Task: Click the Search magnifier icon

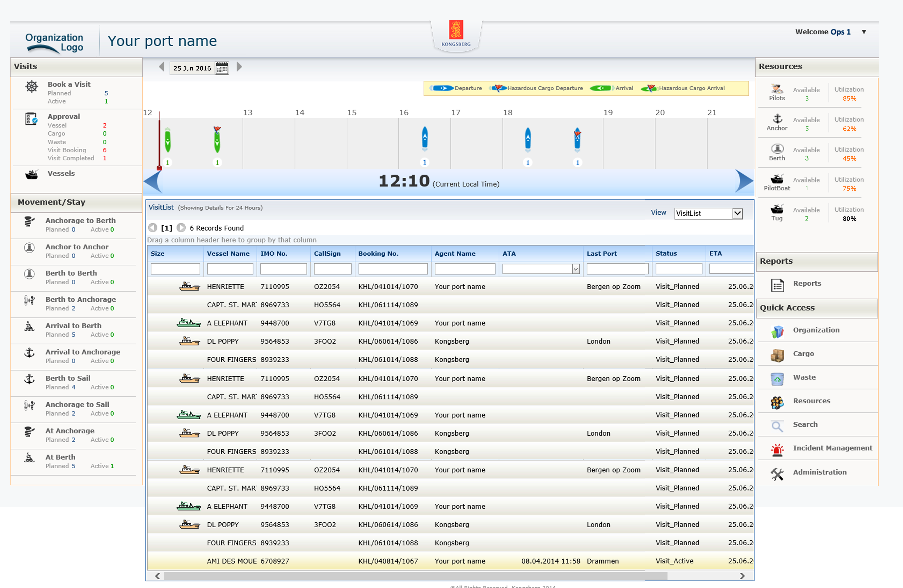Action: tap(777, 426)
